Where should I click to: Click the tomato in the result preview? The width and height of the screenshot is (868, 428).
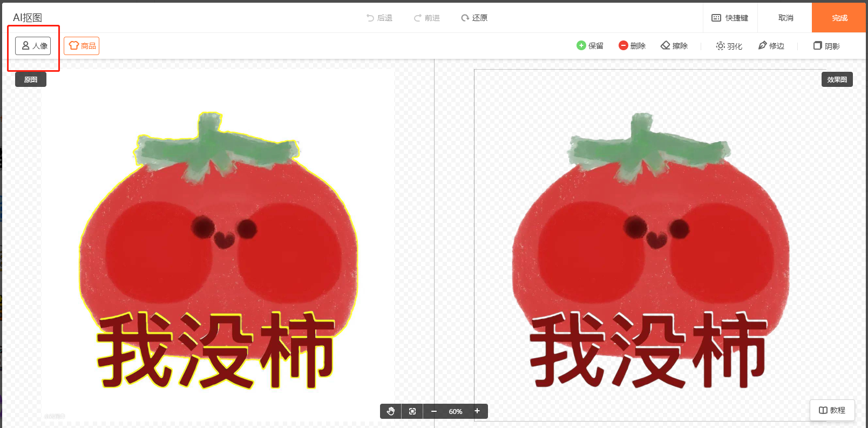click(x=650, y=251)
